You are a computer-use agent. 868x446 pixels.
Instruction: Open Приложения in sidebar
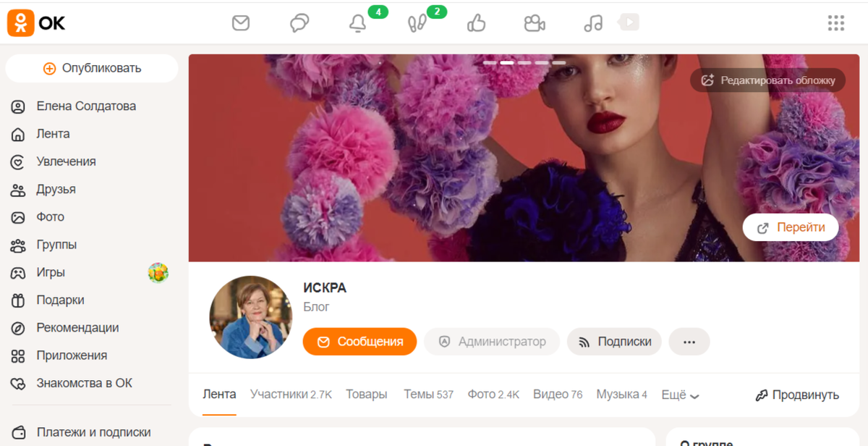tap(72, 355)
